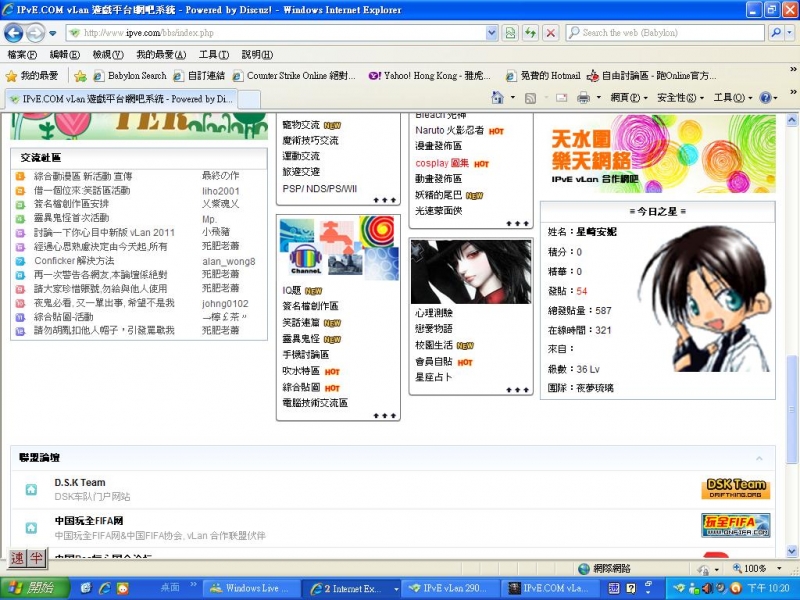Open the 我的最愛 favorites star button

point(32,76)
